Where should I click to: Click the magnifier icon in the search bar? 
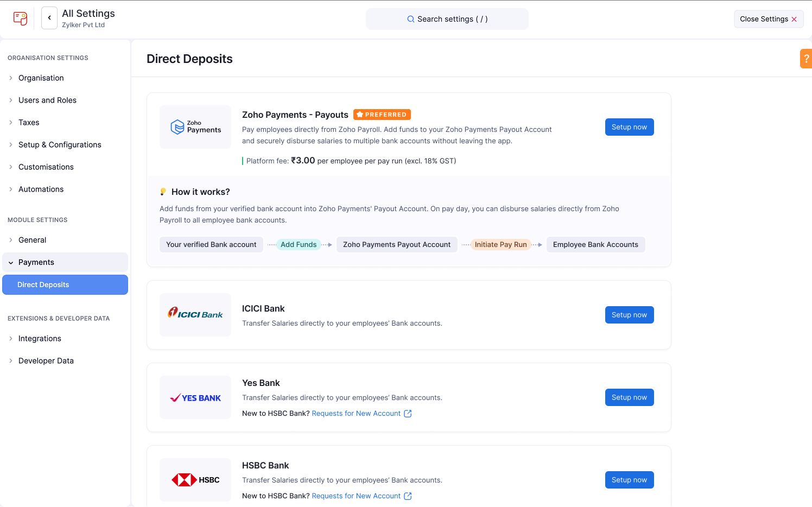(x=410, y=18)
